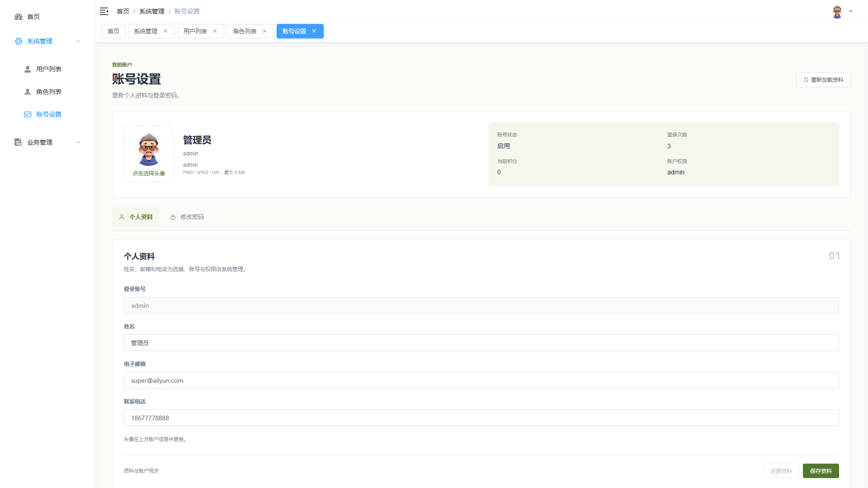868x488 pixels.
Task: Click the 用户列表 person icon
Action: click(x=28, y=69)
